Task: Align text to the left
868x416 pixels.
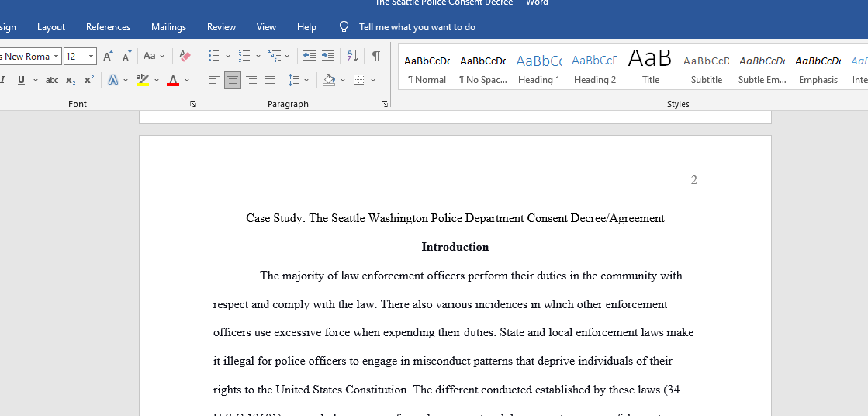Action: pos(213,80)
